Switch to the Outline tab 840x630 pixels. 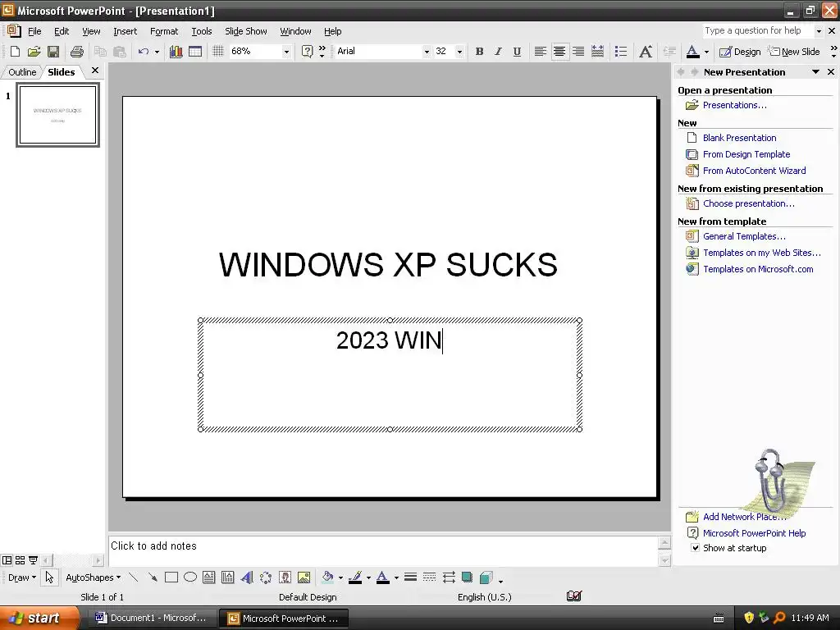(22, 72)
